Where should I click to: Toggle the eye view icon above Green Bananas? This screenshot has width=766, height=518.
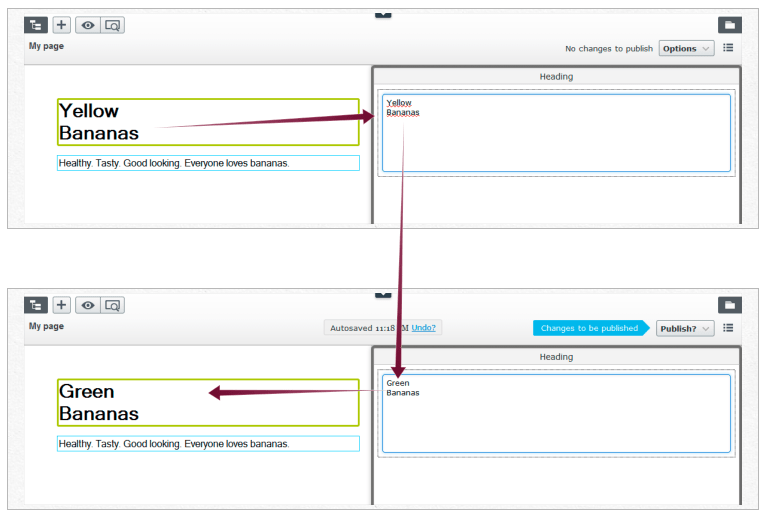click(x=88, y=305)
